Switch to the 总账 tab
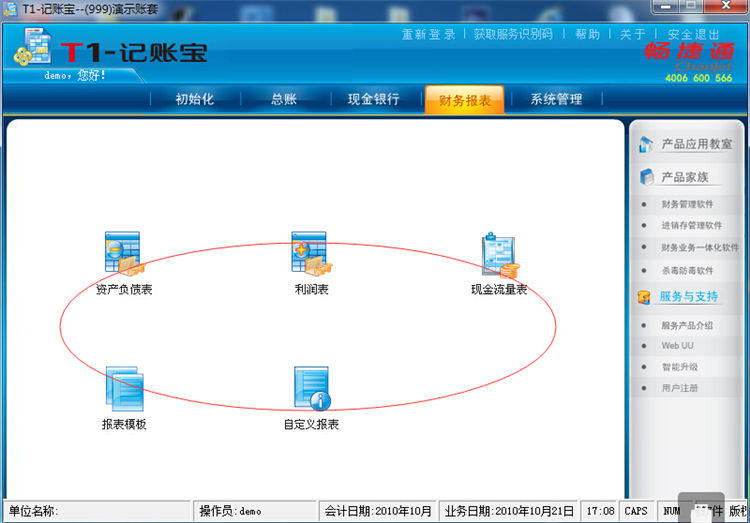 (284, 99)
